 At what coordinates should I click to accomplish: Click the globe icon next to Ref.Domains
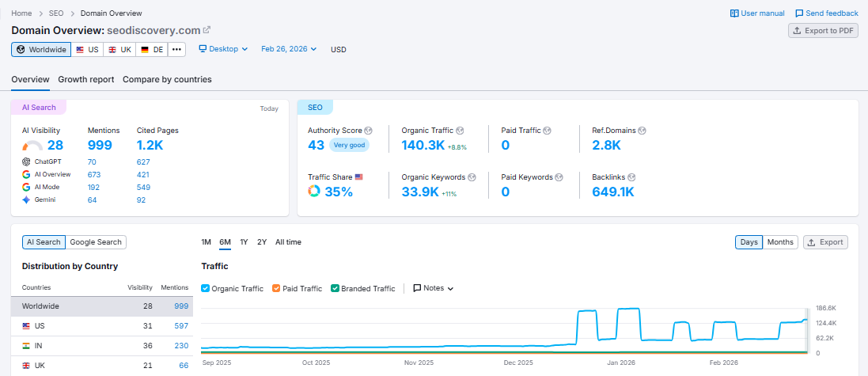tap(642, 131)
